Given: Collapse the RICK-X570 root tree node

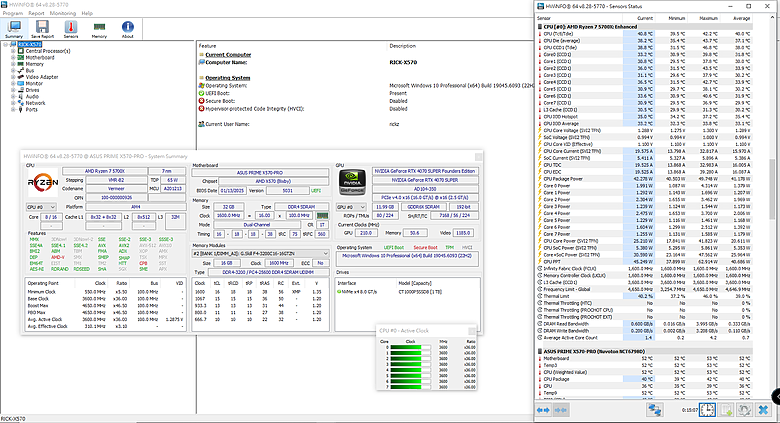Looking at the screenshot, I should pos(5,44).
